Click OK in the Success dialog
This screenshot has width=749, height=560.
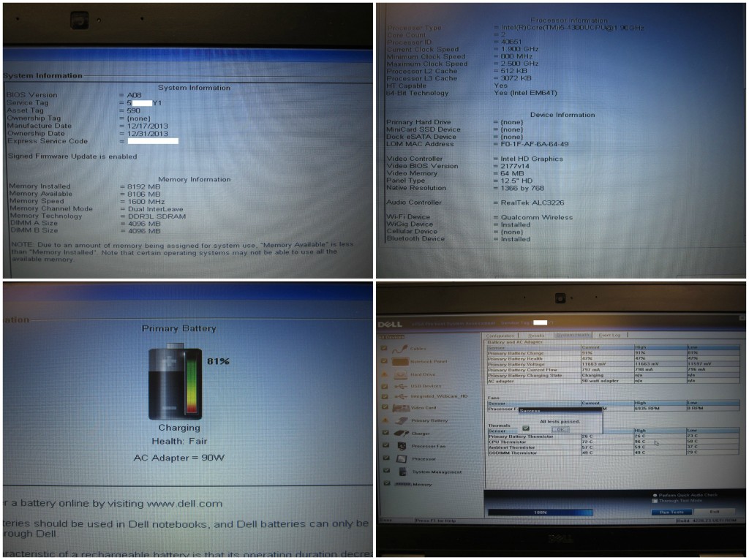(560, 429)
